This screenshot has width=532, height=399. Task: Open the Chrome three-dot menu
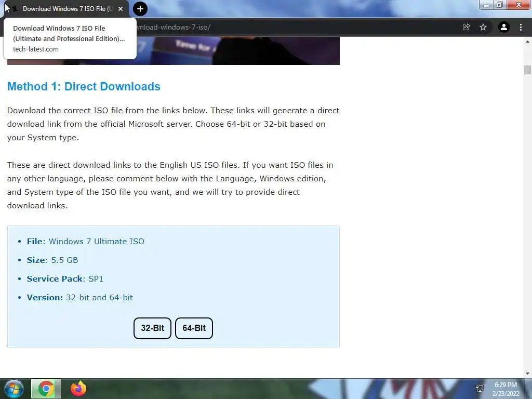click(x=521, y=27)
